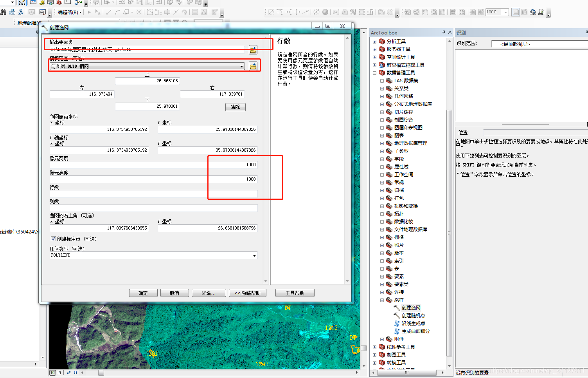Open the 识别范围 layers dropdown

(540, 44)
